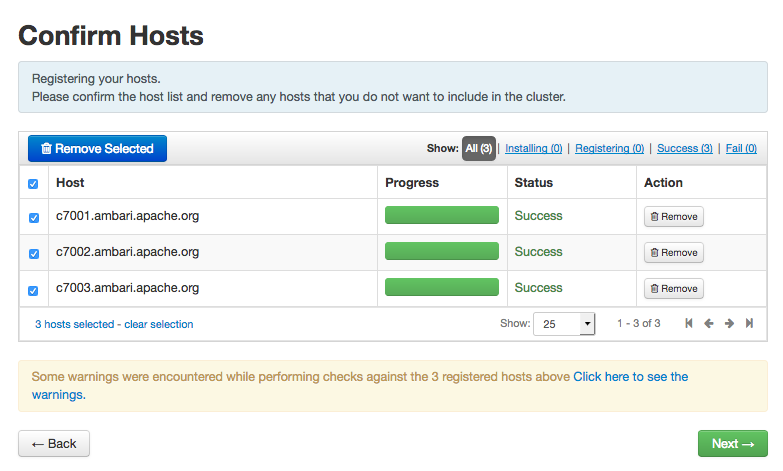Click the c7001 host progress bar
Image resolution: width=783 pixels, height=471 pixels.
(x=441, y=216)
